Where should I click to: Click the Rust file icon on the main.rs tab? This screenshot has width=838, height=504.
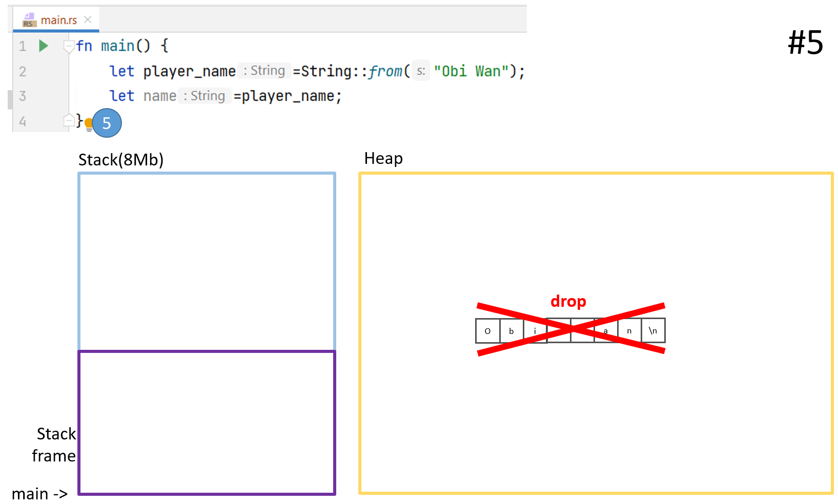(29, 20)
